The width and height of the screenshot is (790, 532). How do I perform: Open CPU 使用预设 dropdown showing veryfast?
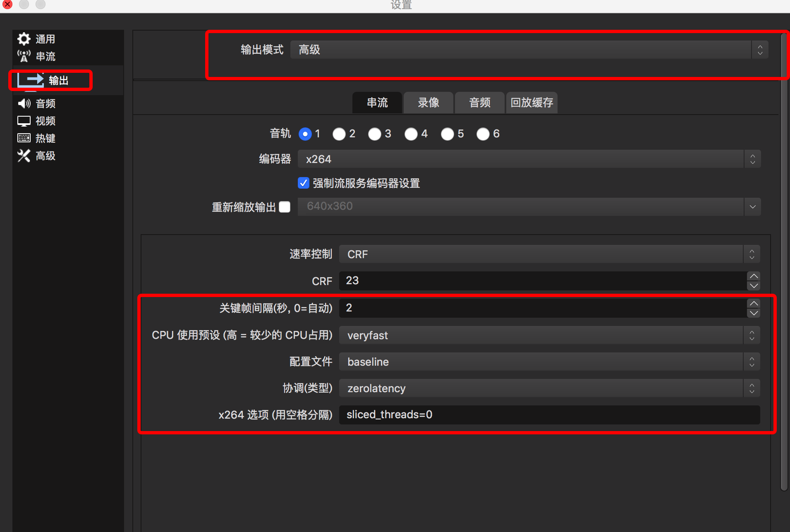[550, 335]
